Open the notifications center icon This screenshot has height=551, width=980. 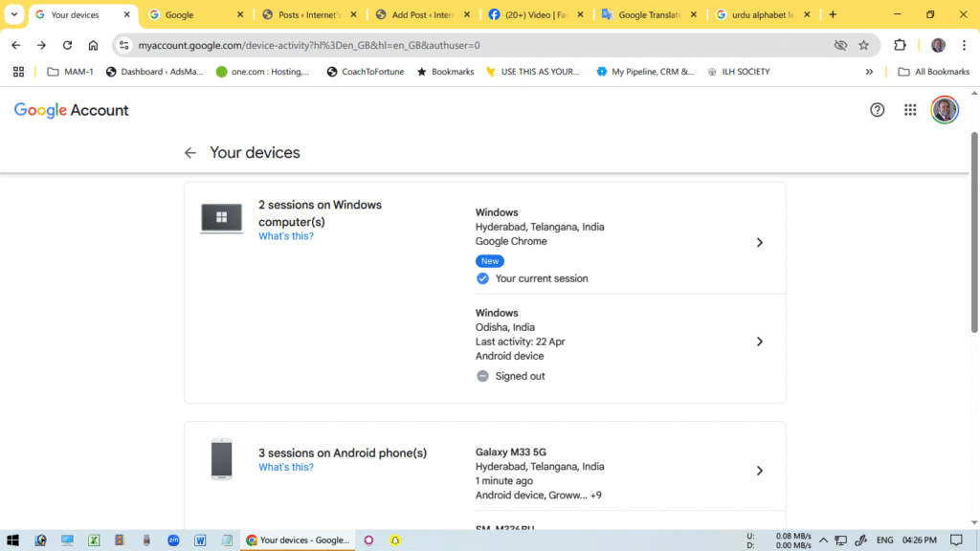click(x=956, y=540)
